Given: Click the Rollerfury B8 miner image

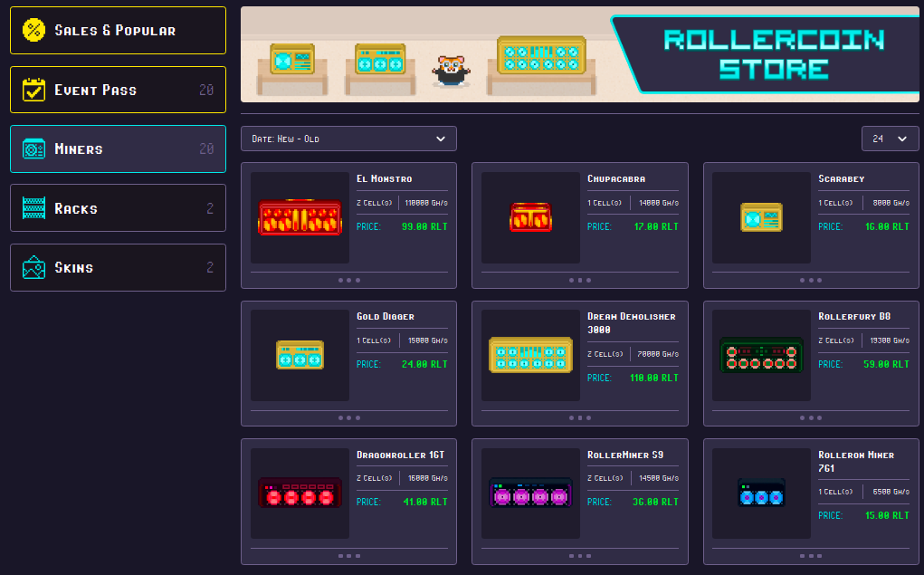Looking at the screenshot, I should coord(761,356).
